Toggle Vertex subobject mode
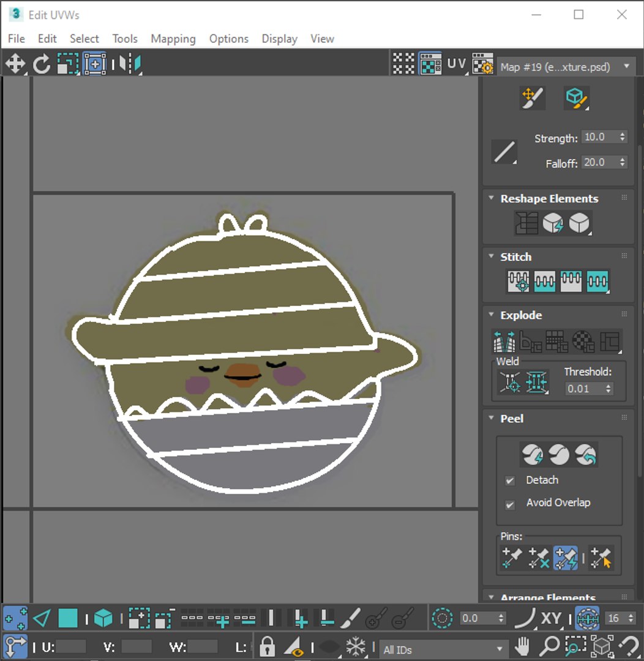Viewport: 644px width, 661px height. (15, 618)
